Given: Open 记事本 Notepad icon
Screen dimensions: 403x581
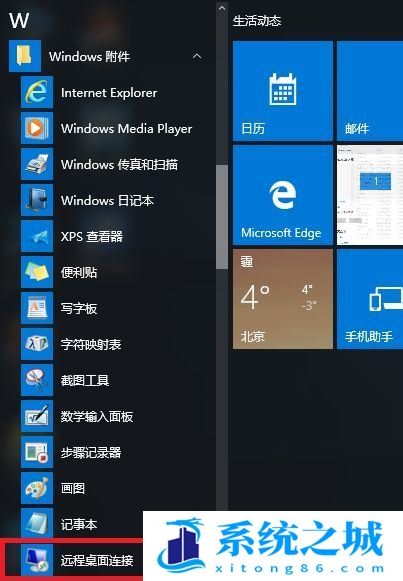Looking at the screenshot, I should [x=37, y=523].
